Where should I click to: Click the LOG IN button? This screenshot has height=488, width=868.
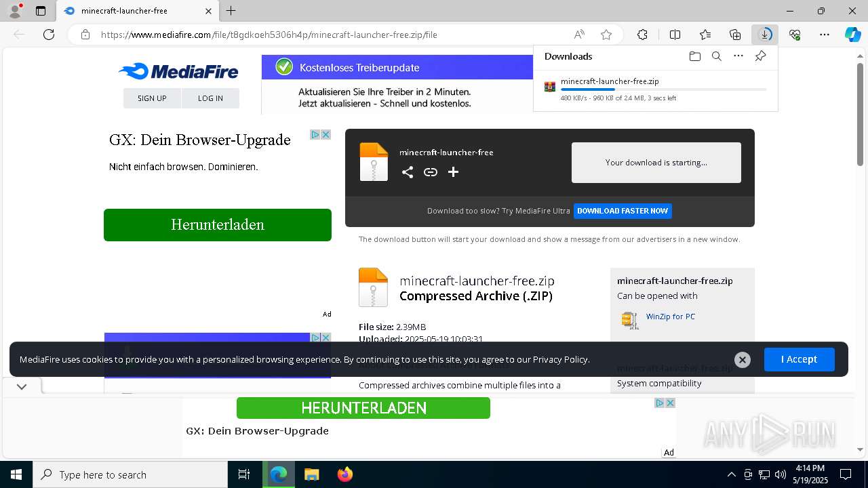pos(210,98)
